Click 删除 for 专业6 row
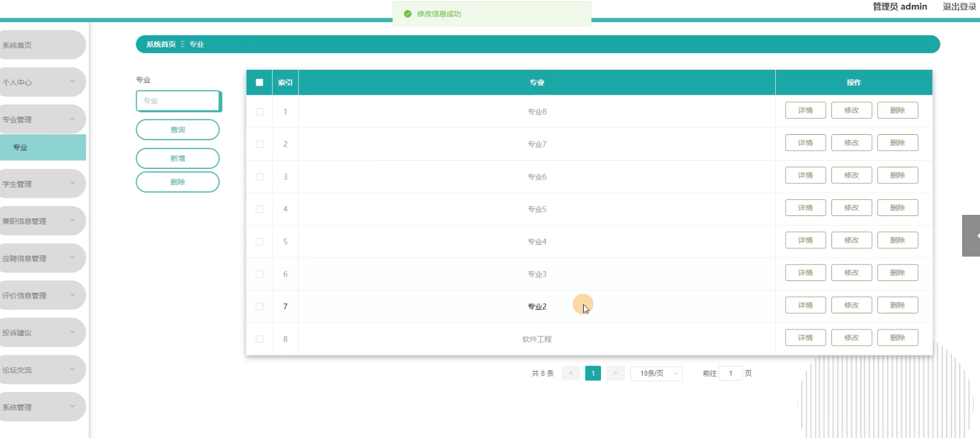980x438 pixels. (898, 175)
